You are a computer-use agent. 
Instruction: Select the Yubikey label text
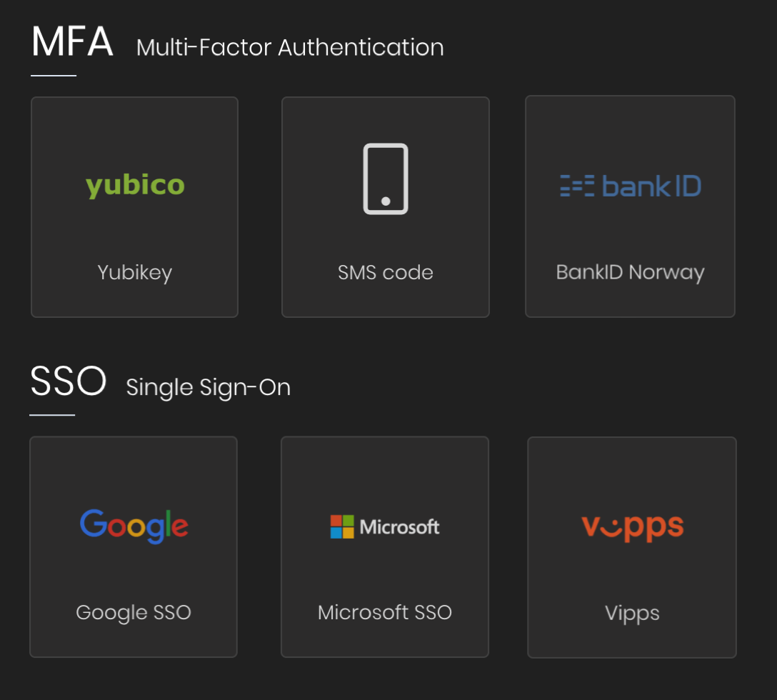tap(135, 272)
